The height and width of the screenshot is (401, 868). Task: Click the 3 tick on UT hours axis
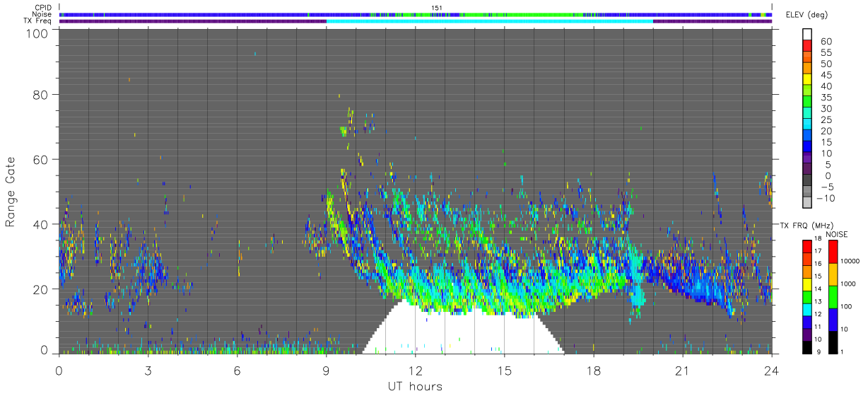tap(148, 370)
